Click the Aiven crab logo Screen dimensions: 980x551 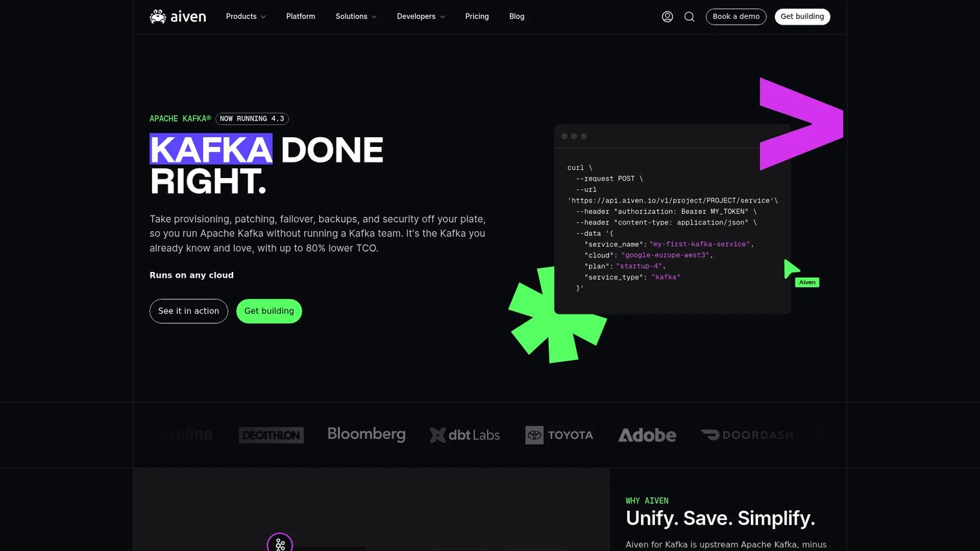pos(178,16)
